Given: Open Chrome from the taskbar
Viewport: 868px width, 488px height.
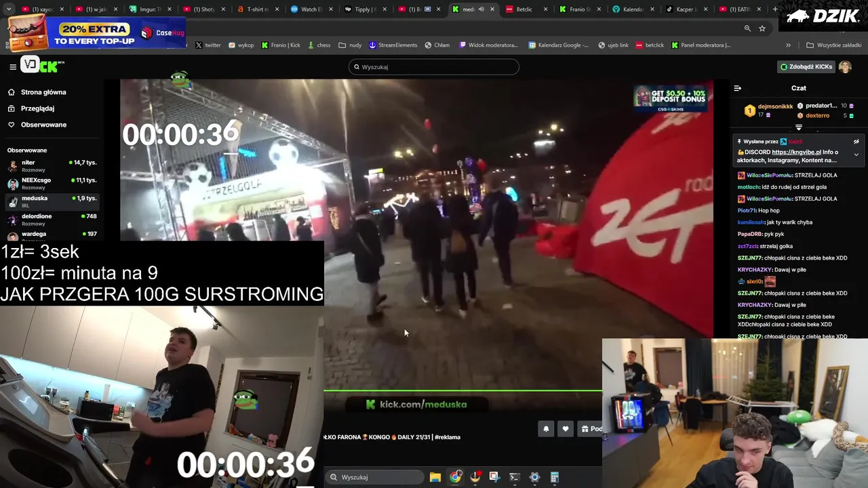Looking at the screenshot, I should point(455,477).
